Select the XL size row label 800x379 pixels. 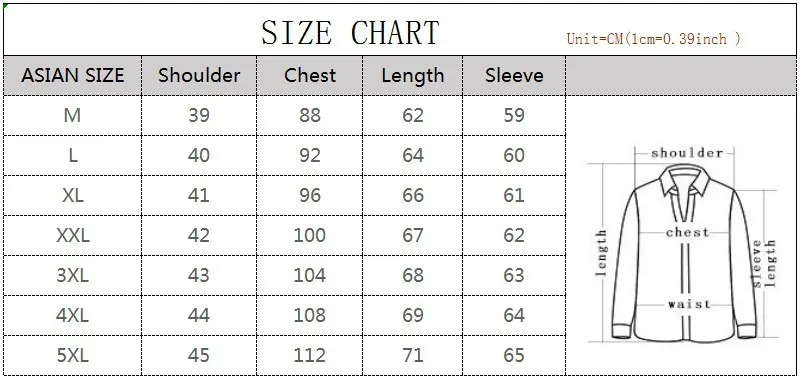(72, 195)
